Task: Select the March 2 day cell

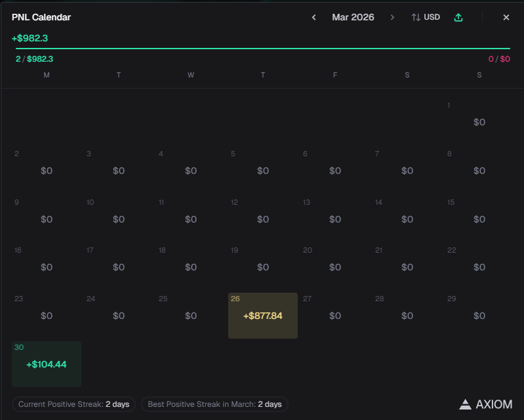Action: (47, 171)
